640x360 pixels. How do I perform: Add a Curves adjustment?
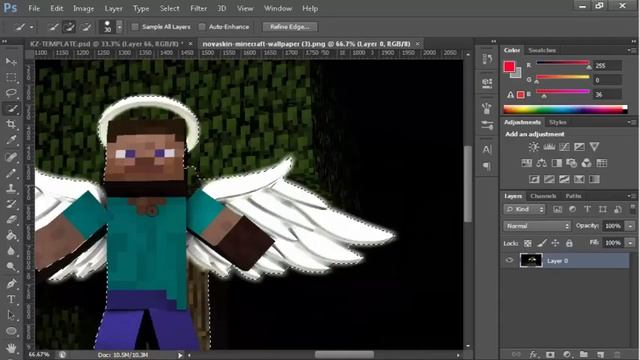pos(564,147)
